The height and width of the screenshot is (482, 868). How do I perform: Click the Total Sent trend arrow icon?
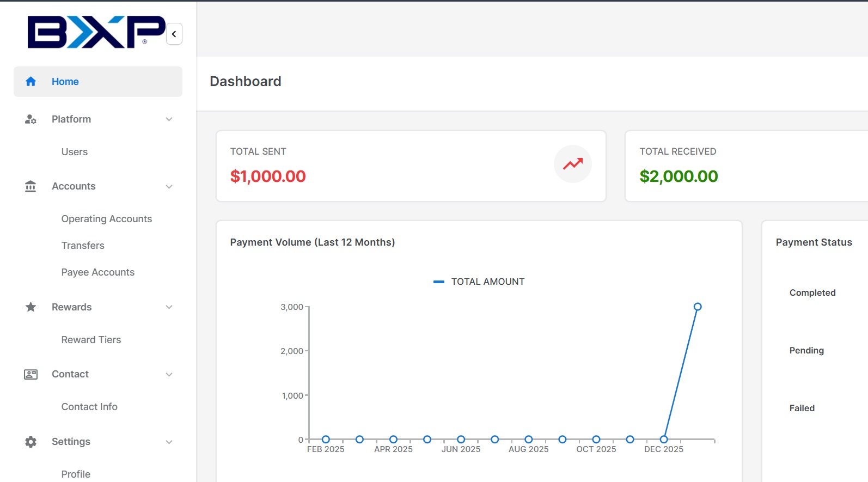tap(572, 164)
